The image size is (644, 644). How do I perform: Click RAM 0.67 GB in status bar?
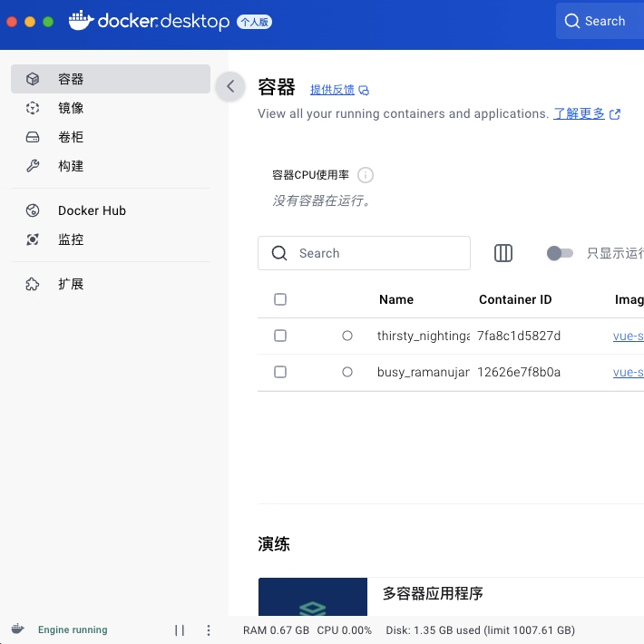pos(276,630)
